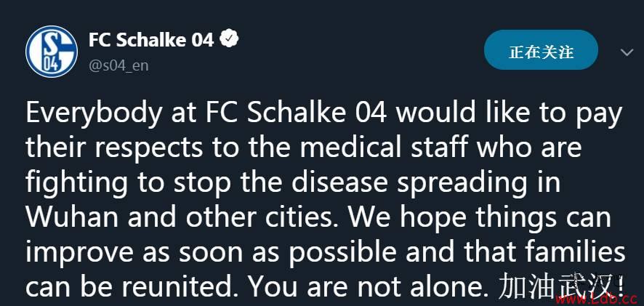Open the tweet options chevron menu
This screenshot has width=644, height=306.
(627, 52)
